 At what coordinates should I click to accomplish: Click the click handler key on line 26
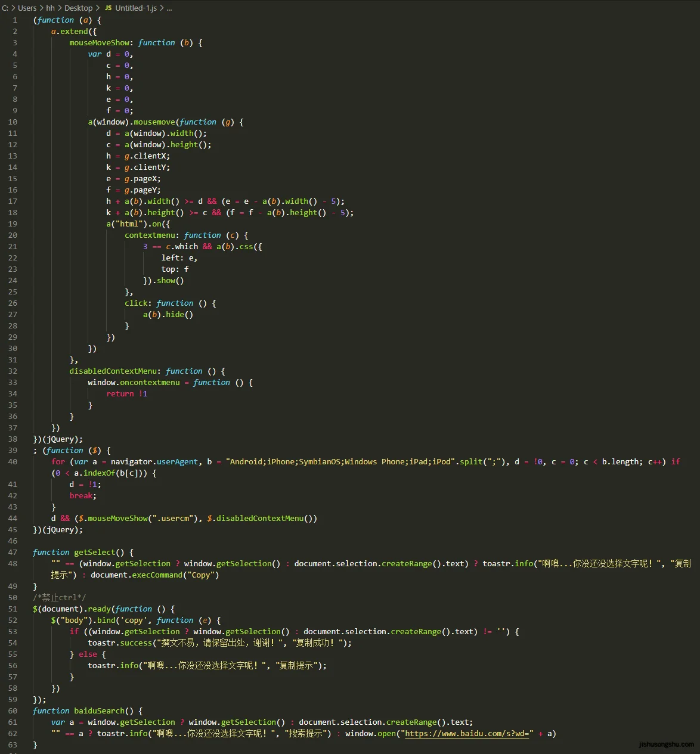point(136,303)
